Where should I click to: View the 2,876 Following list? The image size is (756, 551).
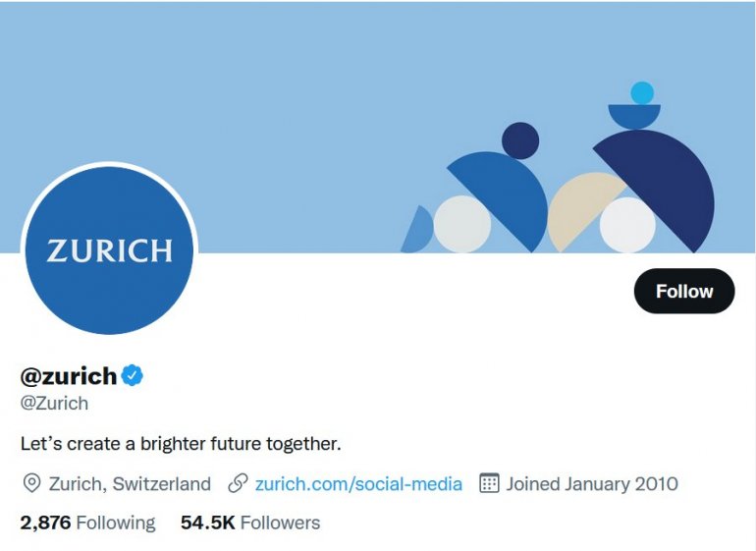[x=87, y=523]
